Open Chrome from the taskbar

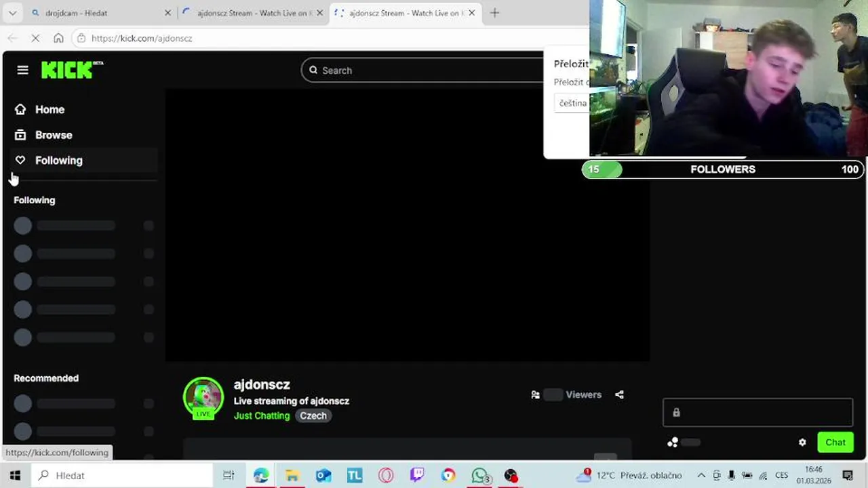(x=448, y=475)
